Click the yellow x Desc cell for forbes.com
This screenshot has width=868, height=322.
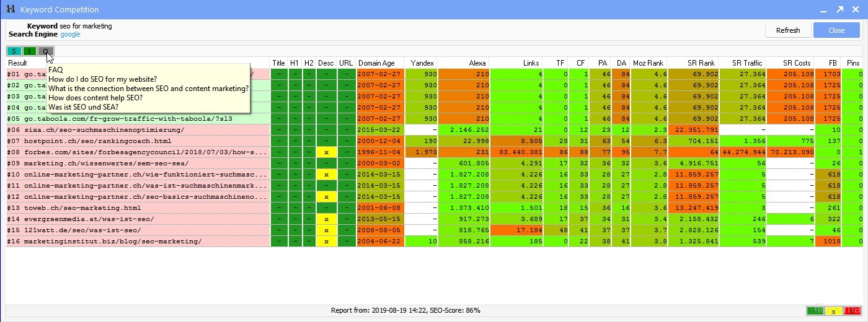326,152
